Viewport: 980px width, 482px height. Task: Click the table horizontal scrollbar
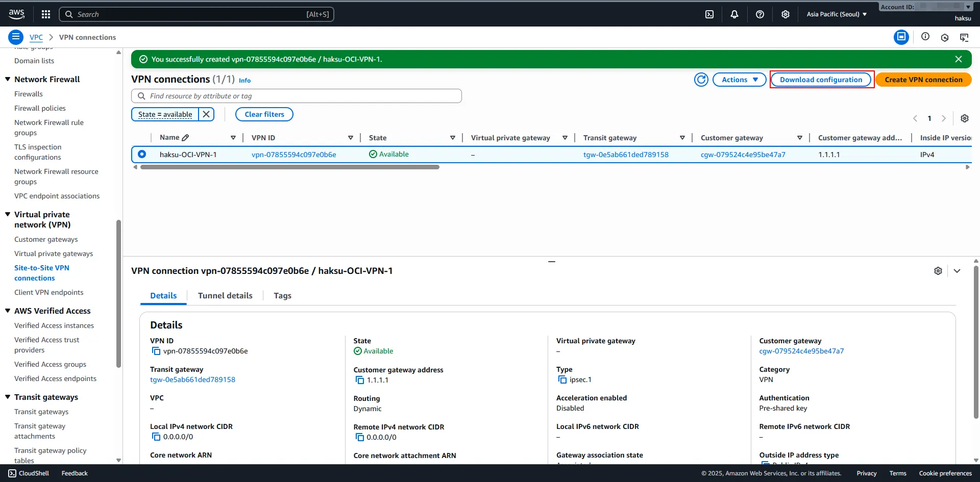290,167
